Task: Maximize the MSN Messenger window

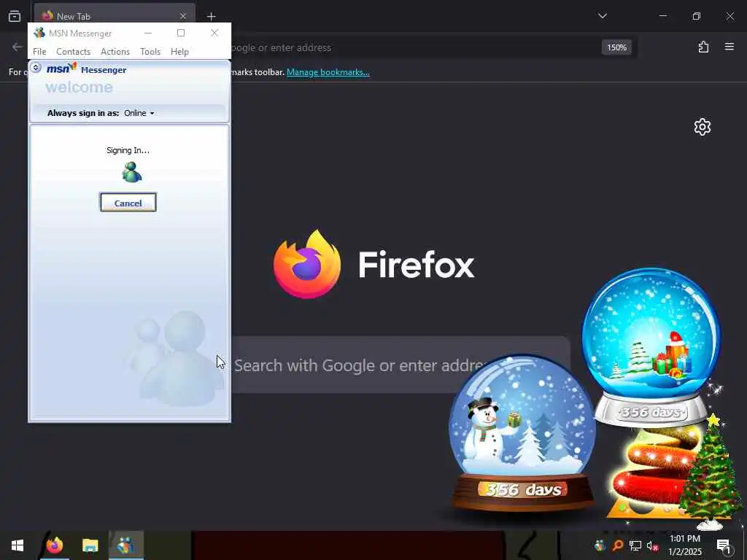Action: pos(181,33)
